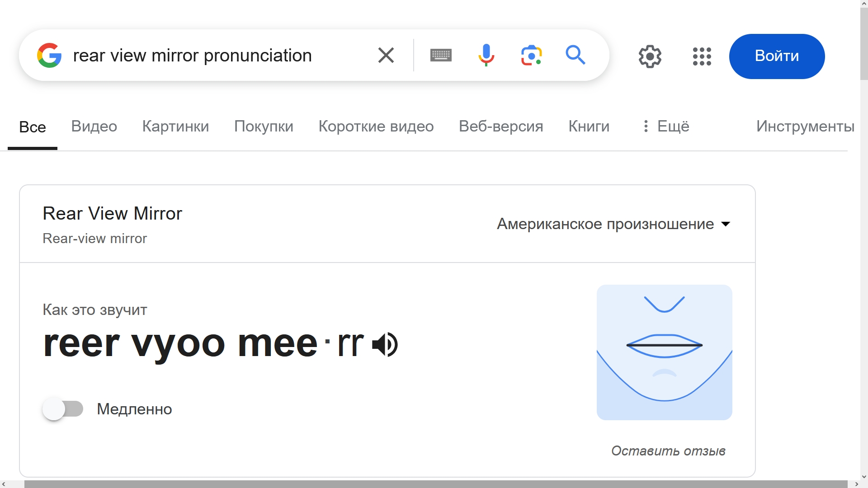Click the Войти sign-in button

pos(777,56)
